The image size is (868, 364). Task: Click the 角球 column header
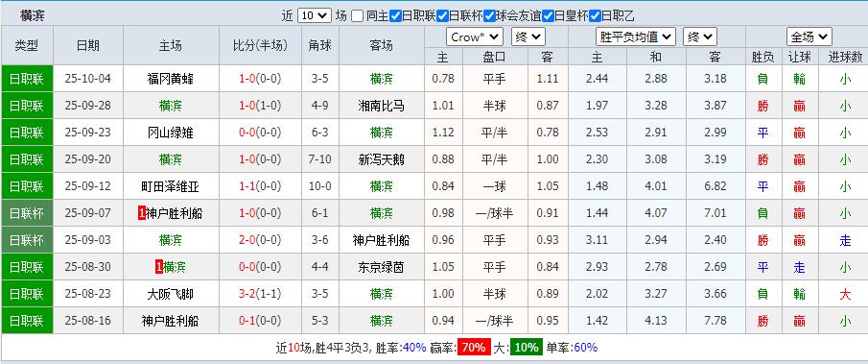tap(320, 45)
